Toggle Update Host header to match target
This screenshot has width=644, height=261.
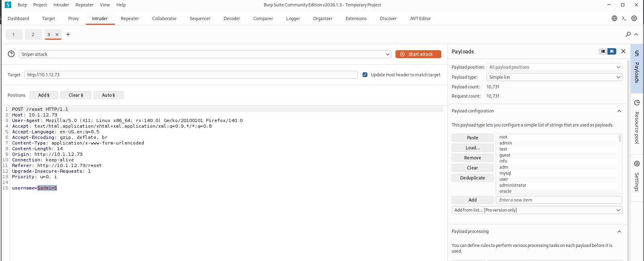[365, 75]
